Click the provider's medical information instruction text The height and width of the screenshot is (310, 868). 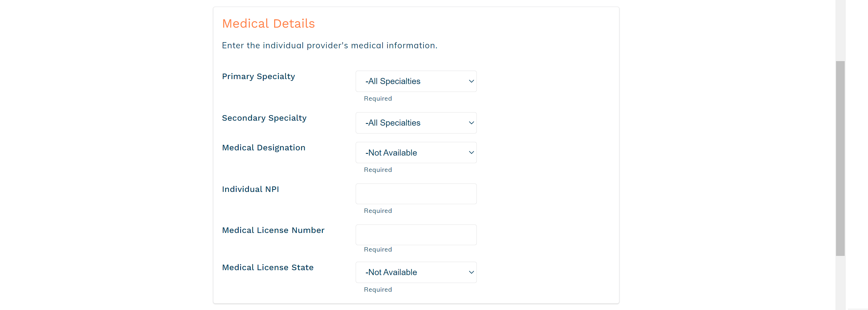click(x=330, y=45)
